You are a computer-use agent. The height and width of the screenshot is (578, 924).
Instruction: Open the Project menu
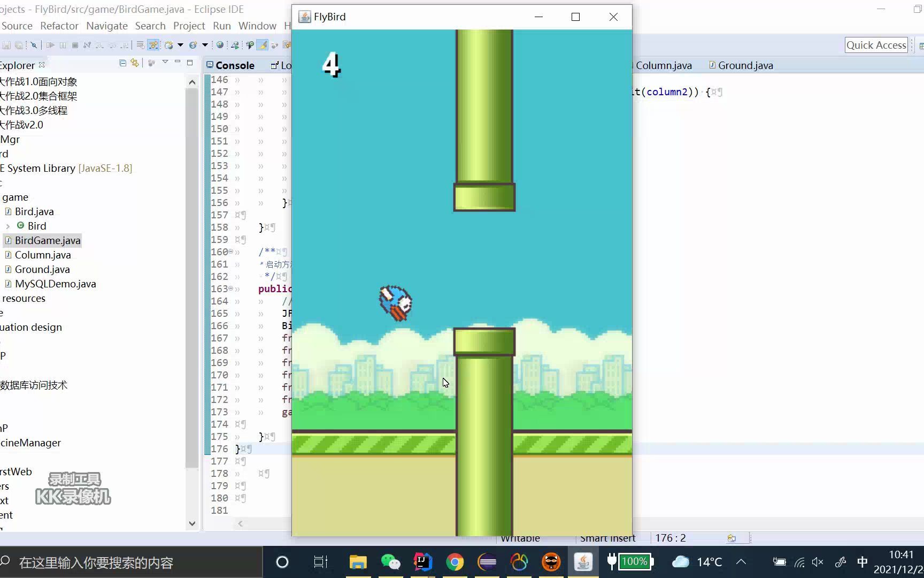pos(189,26)
